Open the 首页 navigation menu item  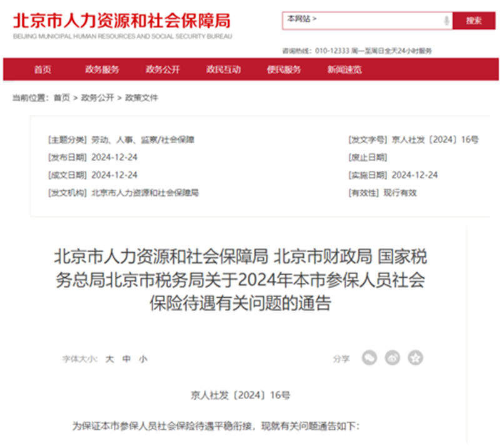coord(43,69)
